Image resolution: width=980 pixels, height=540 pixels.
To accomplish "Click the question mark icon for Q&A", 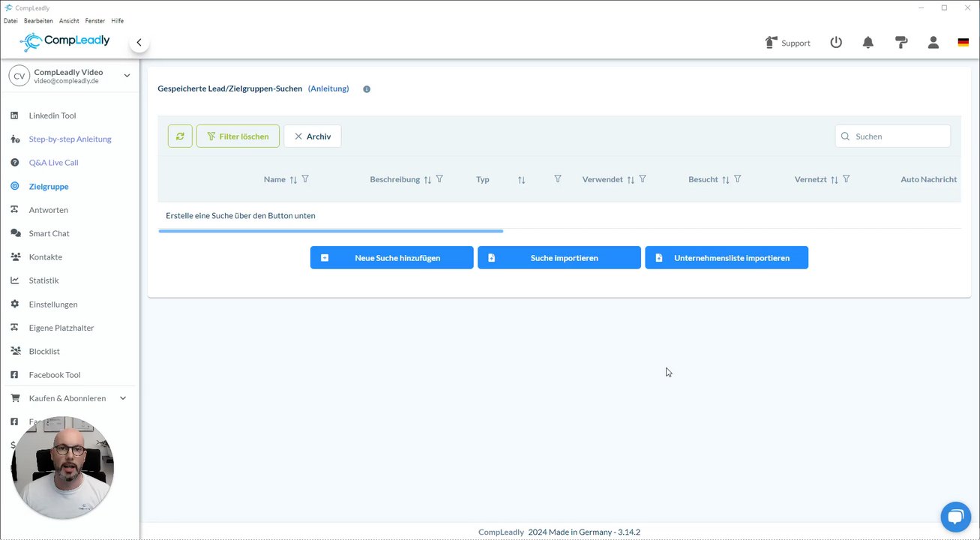I will [x=14, y=163].
